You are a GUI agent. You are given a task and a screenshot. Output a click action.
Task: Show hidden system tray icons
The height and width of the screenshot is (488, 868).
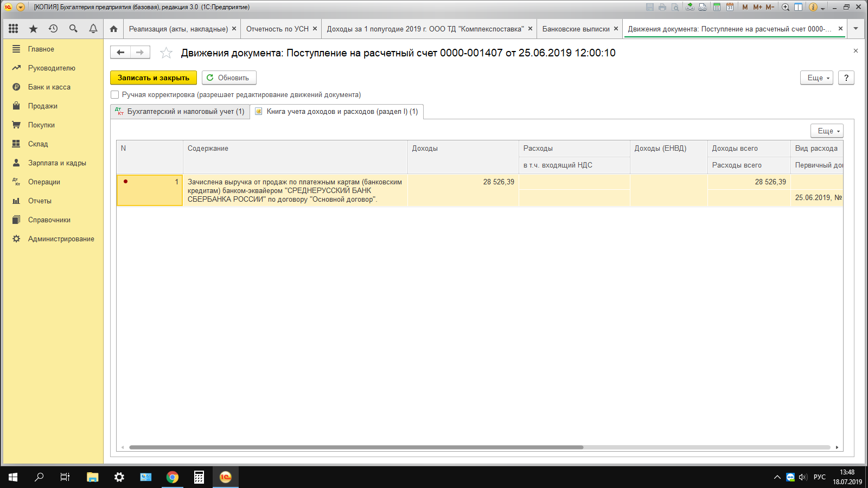tap(777, 477)
